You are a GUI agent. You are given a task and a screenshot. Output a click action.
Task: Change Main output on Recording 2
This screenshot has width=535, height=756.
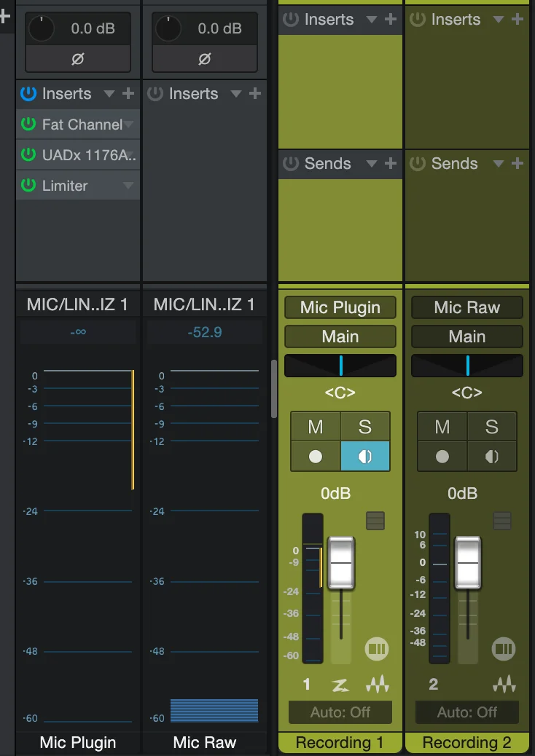click(x=467, y=336)
